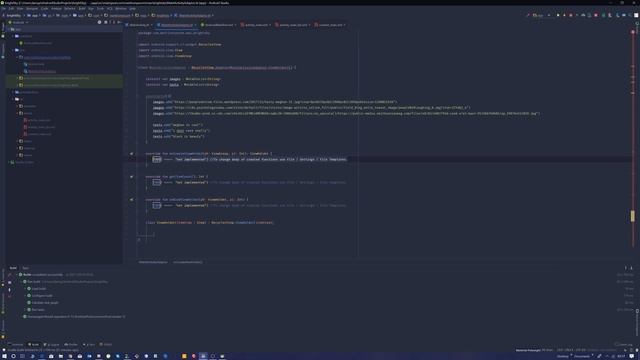
Task: Click the Task View taskbar icon
Action: tap(23, 356)
